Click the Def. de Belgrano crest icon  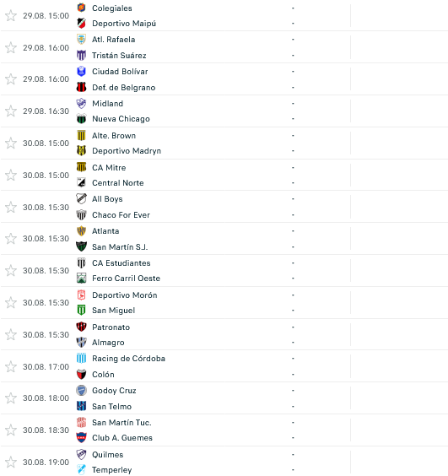coord(81,88)
